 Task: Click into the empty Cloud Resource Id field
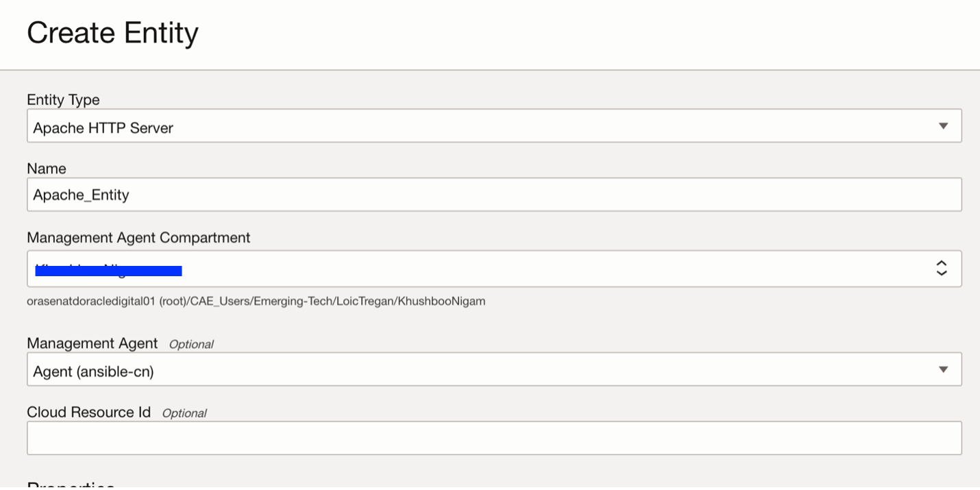(x=493, y=438)
